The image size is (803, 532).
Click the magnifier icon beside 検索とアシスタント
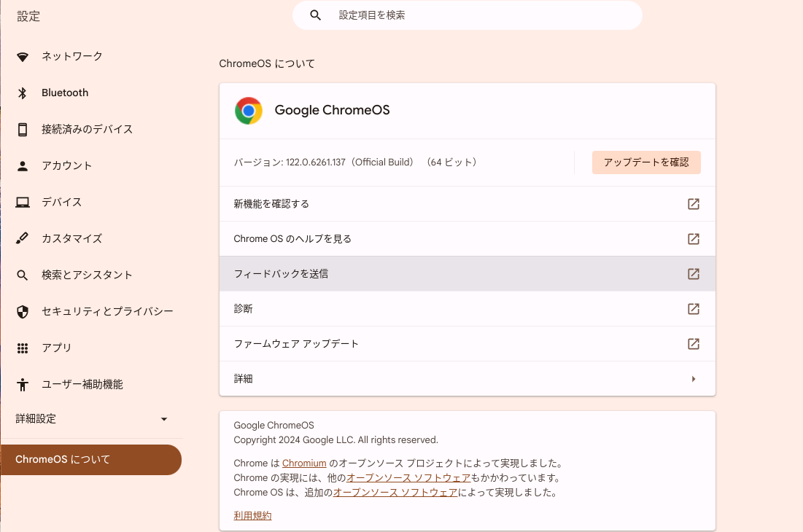pyautogui.click(x=23, y=275)
